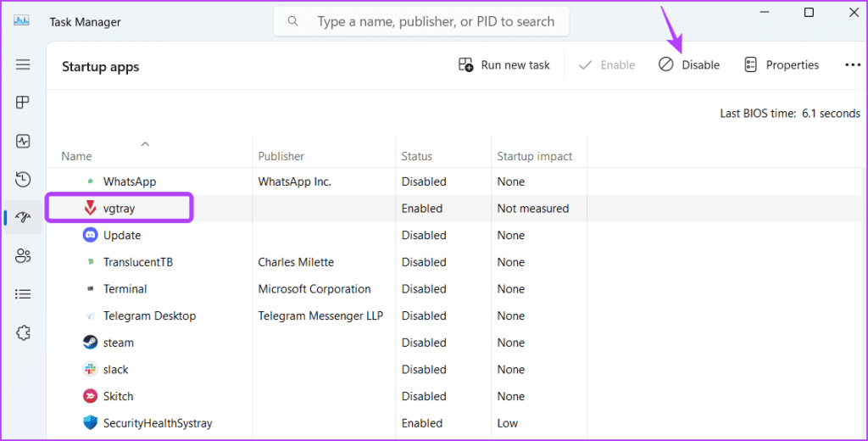
Task: Open Properties for selected app
Action: pyautogui.click(x=782, y=65)
